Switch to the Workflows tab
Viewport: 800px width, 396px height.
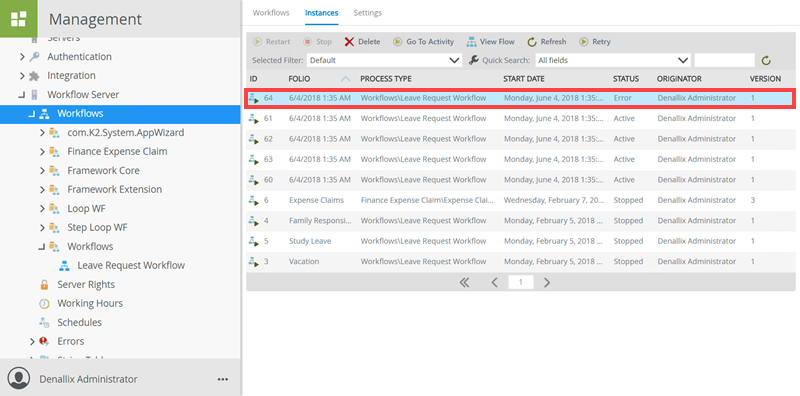pyautogui.click(x=271, y=13)
